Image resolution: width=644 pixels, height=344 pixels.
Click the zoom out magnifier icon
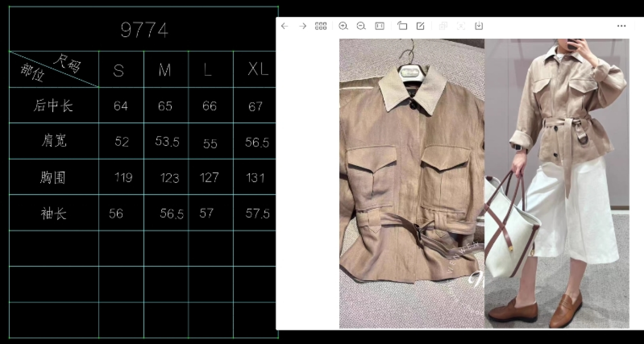361,26
